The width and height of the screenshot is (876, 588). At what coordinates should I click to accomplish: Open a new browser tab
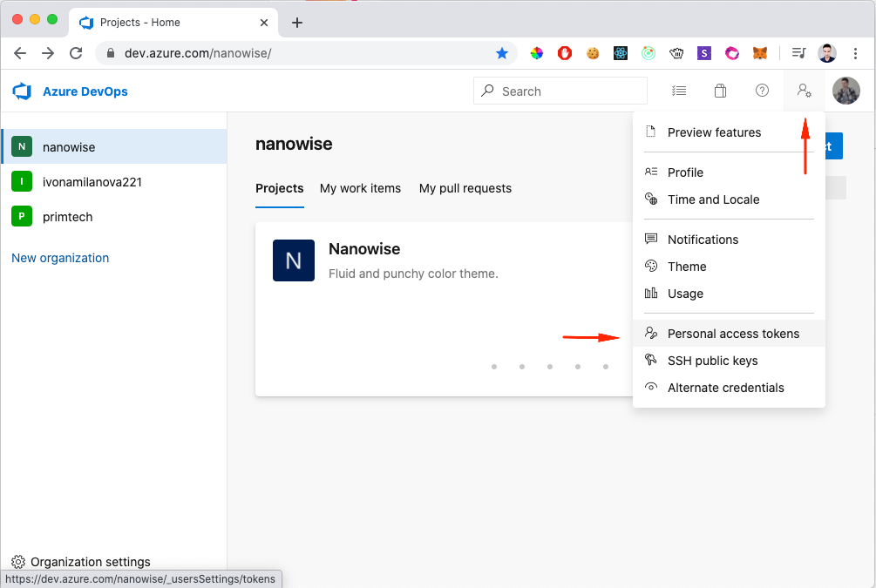pos(297,23)
